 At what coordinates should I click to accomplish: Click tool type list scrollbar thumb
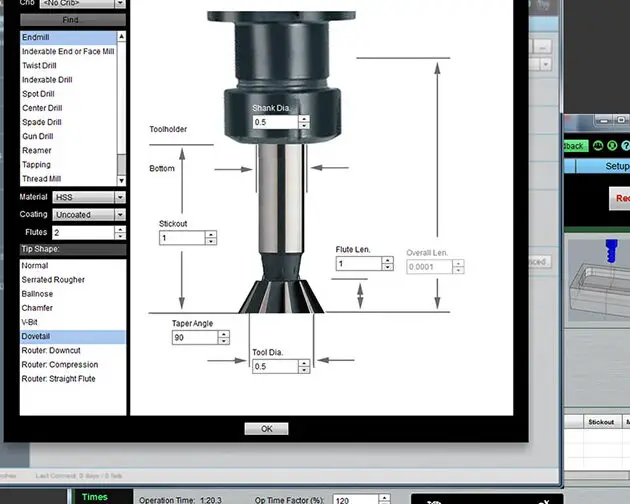tap(121, 165)
